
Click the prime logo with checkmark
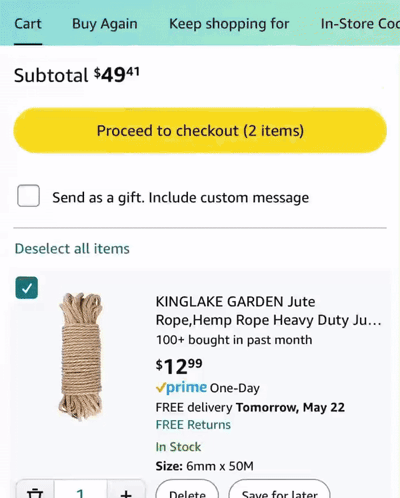181,388
